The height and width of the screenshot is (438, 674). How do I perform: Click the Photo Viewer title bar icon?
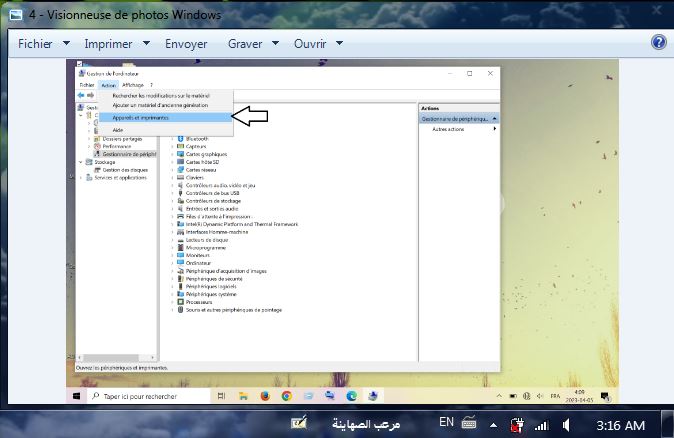coord(16,15)
